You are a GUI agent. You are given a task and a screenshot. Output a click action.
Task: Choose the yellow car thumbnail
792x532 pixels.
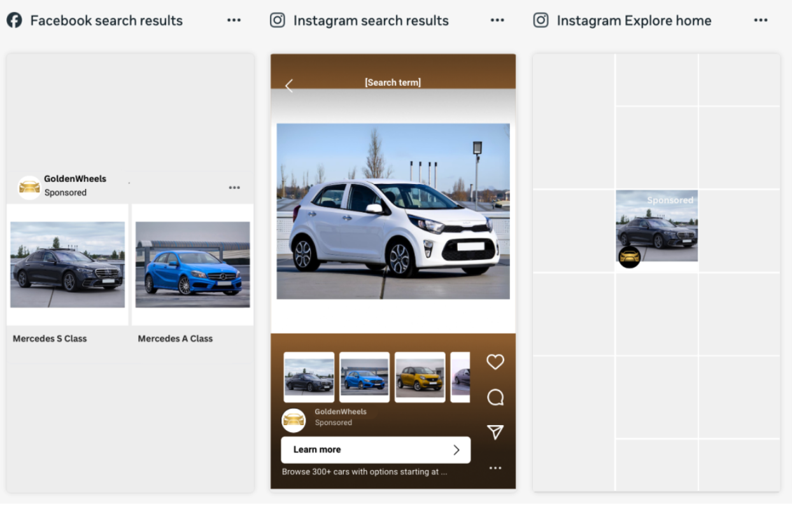coord(420,377)
